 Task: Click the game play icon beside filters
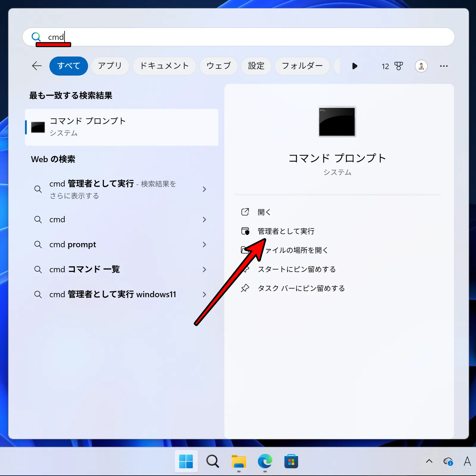click(x=355, y=66)
